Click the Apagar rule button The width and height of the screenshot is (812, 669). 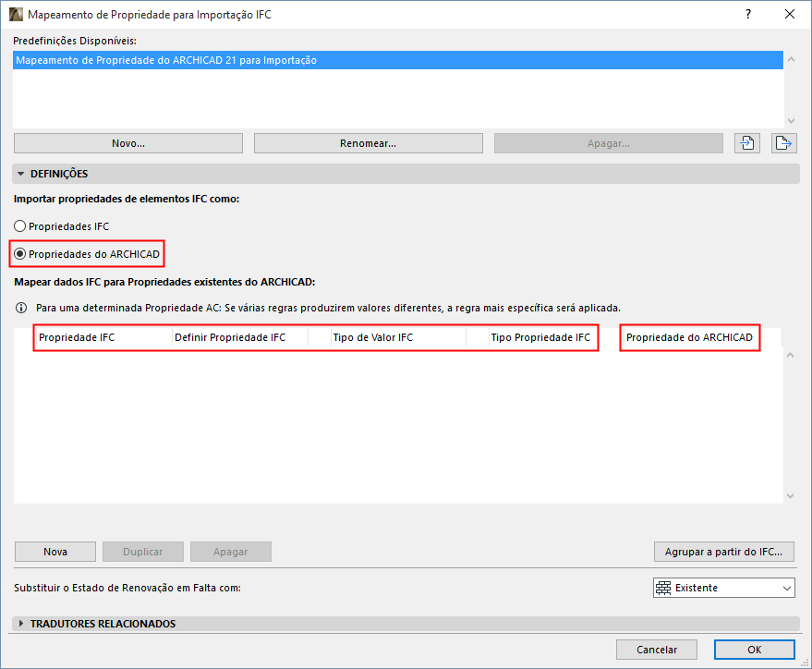(x=230, y=552)
